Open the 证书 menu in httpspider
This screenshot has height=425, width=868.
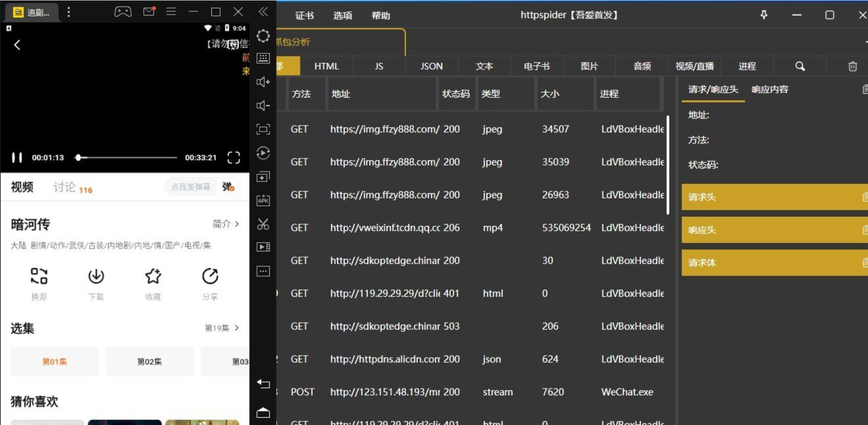pyautogui.click(x=304, y=16)
